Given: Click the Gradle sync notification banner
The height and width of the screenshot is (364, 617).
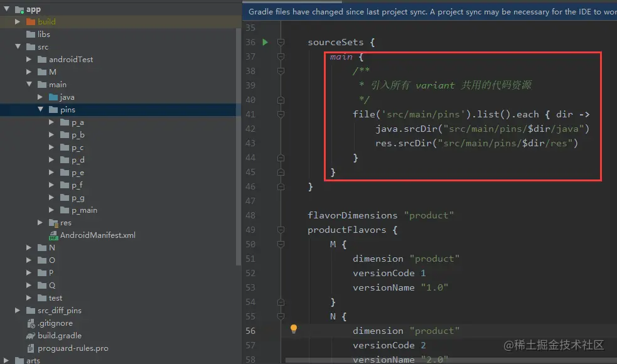Looking at the screenshot, I should pos(430,12).
